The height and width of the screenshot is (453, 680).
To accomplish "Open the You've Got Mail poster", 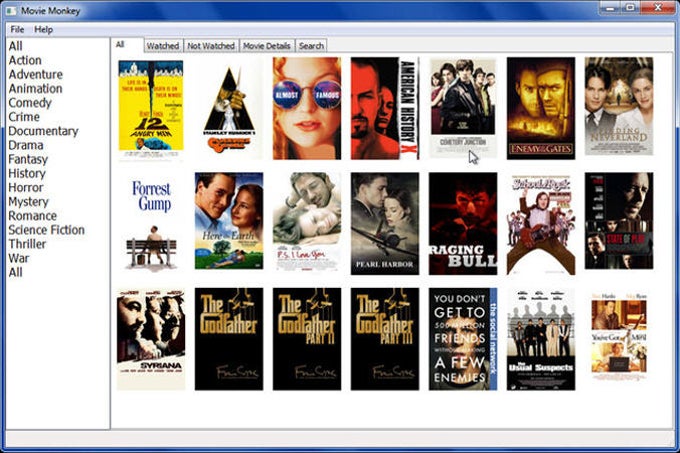I will pyautogui.click(x=619, y=336).
